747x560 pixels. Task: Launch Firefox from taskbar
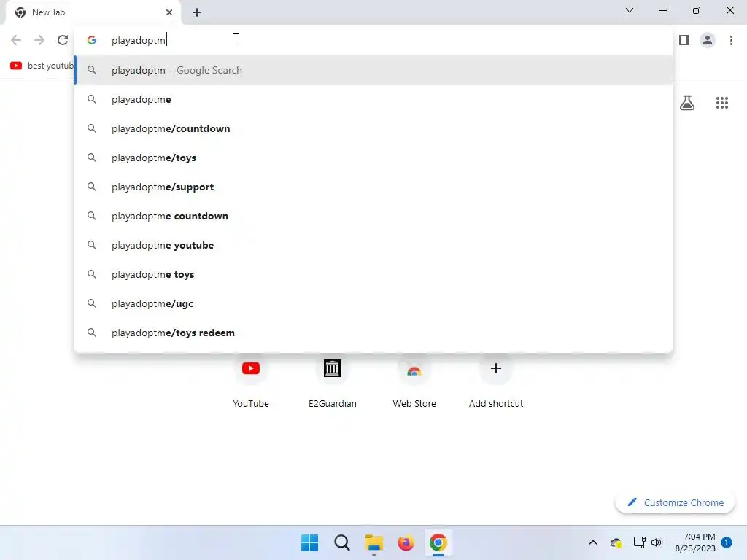coord(406,542)
